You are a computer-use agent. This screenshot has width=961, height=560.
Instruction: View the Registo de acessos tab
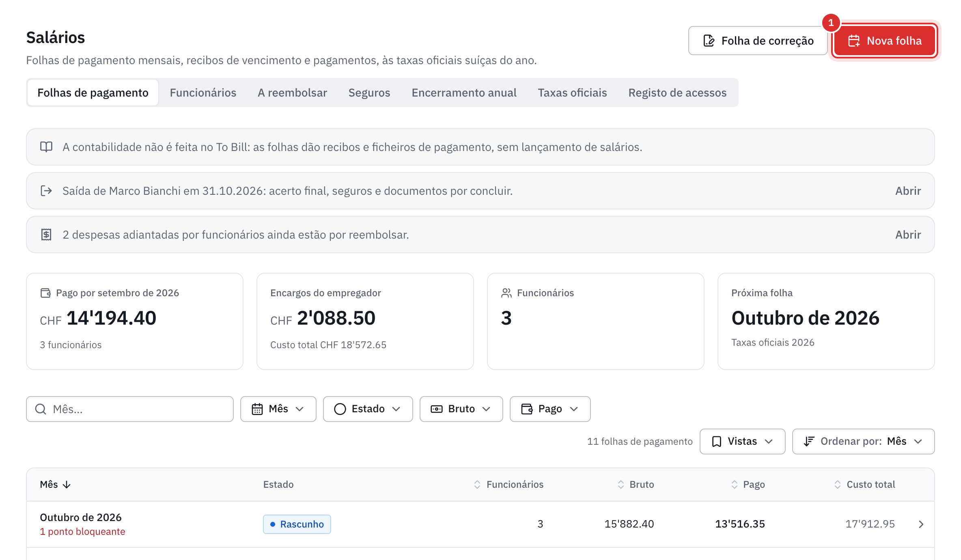pos(677,93)
